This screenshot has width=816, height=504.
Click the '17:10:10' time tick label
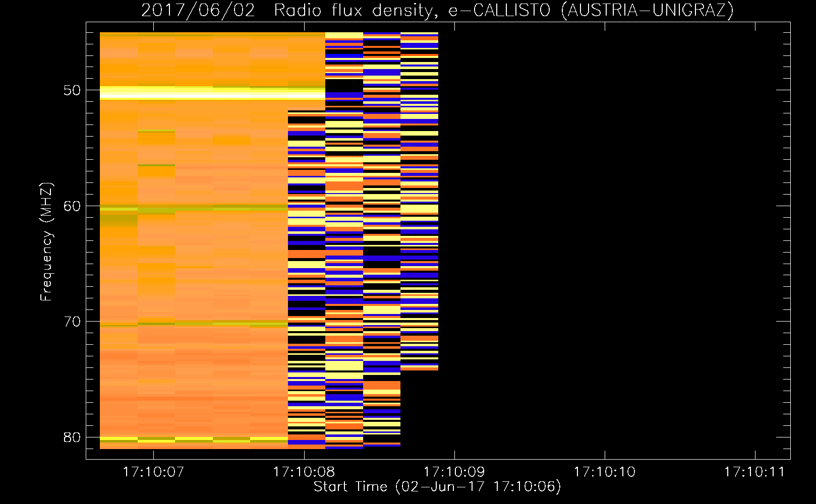(605, 472)
